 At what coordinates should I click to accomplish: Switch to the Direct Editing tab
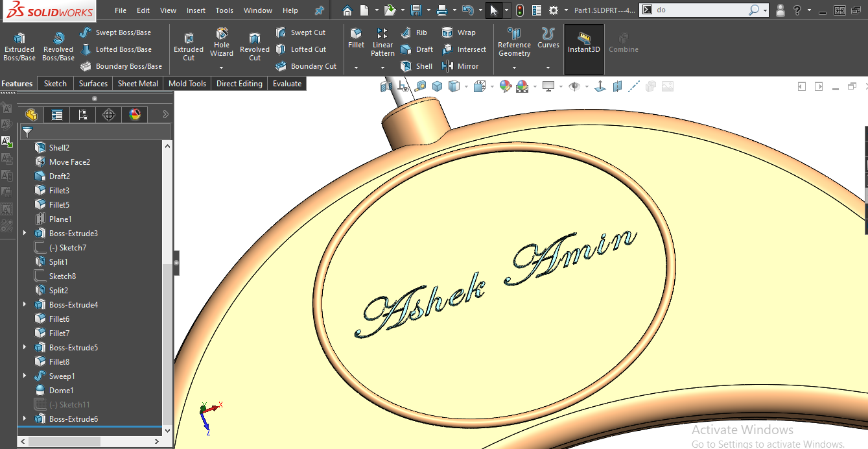[239, 84]
